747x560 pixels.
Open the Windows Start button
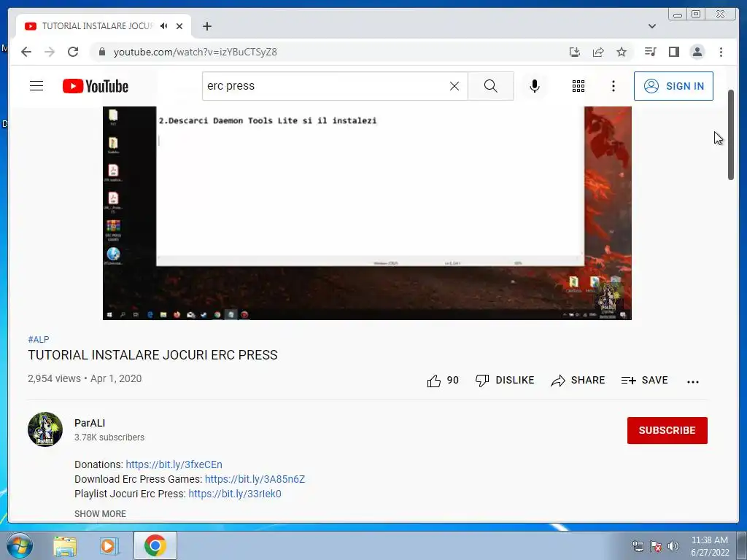click(x=20, y=545)
